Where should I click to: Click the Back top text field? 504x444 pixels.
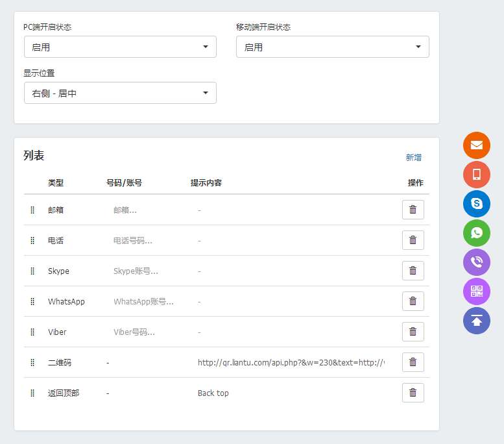[291, 393]
